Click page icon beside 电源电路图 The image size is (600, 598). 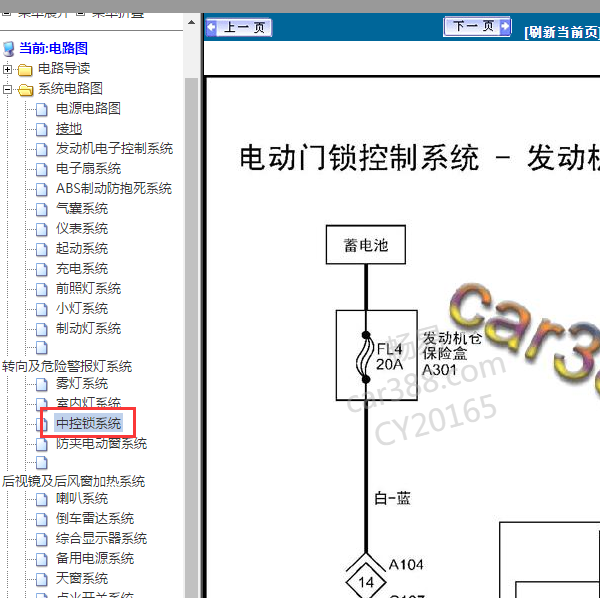click(42, 109)
